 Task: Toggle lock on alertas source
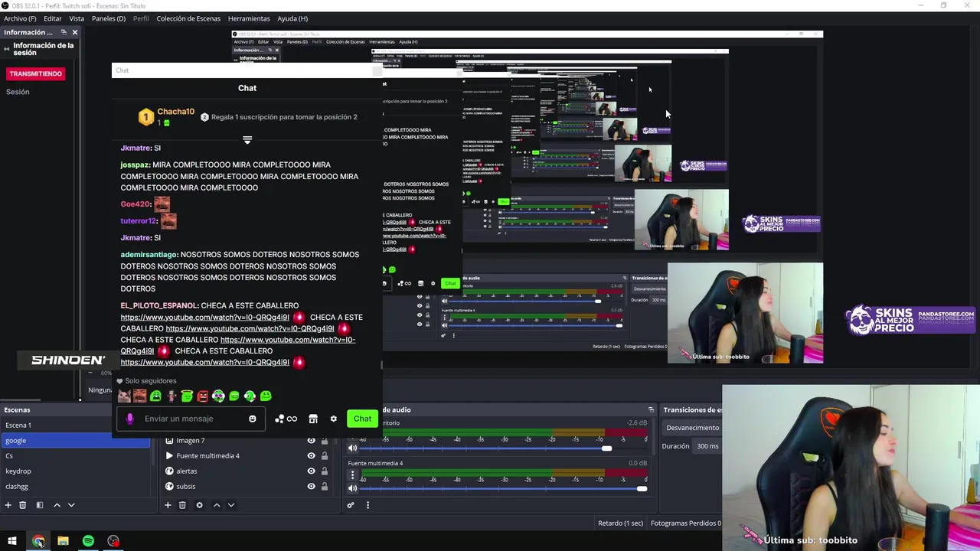325,471
